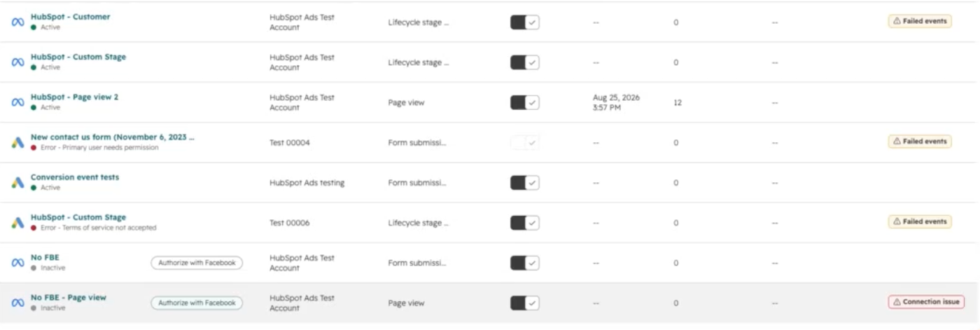Click the Meta icon beside HubSpot - Customer
The width and height of the screenshot is (980, 330).
pyautogui.click(x=18, y=22)
